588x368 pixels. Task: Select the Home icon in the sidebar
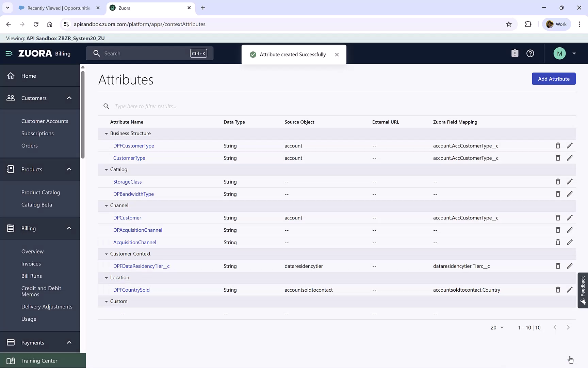[x=11, y=76]
